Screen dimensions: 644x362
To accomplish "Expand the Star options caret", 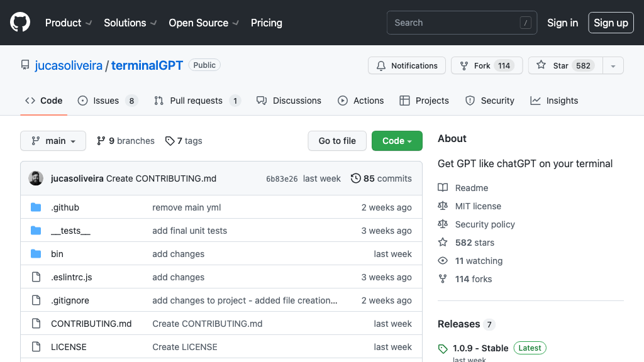I will point(613,65).
